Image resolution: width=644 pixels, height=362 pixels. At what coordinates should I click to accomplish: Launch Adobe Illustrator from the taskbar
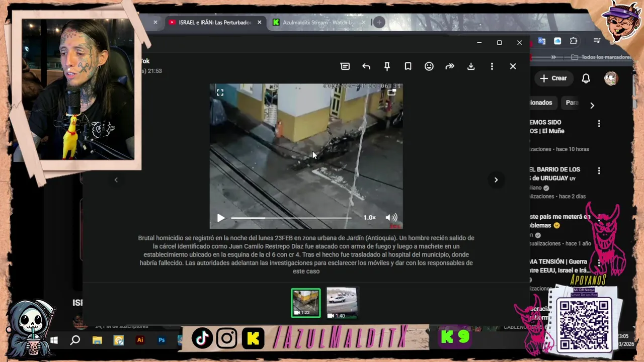pos(140,340)
